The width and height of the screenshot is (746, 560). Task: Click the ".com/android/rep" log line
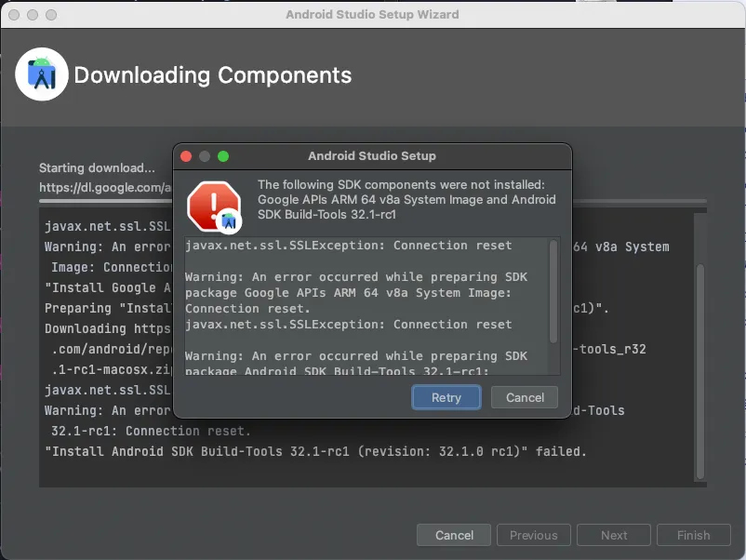(x=112, y=349)
